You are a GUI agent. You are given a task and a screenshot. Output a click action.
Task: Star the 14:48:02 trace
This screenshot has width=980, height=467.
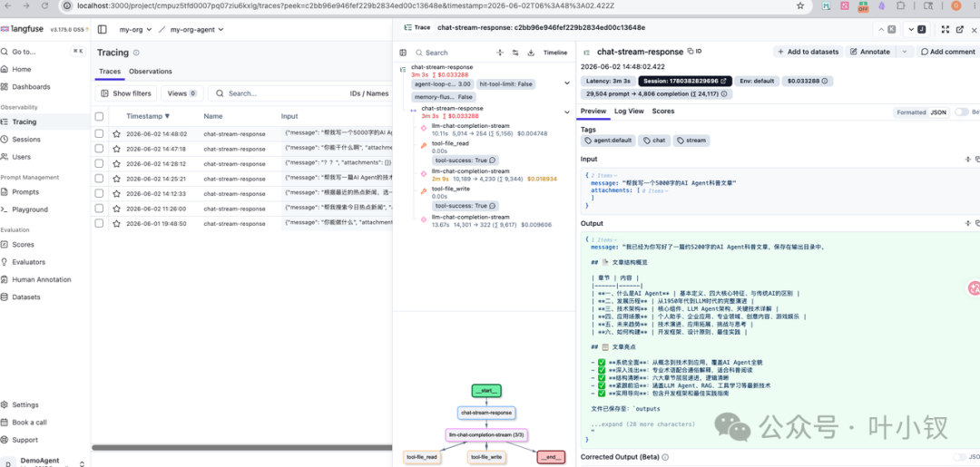116,133
